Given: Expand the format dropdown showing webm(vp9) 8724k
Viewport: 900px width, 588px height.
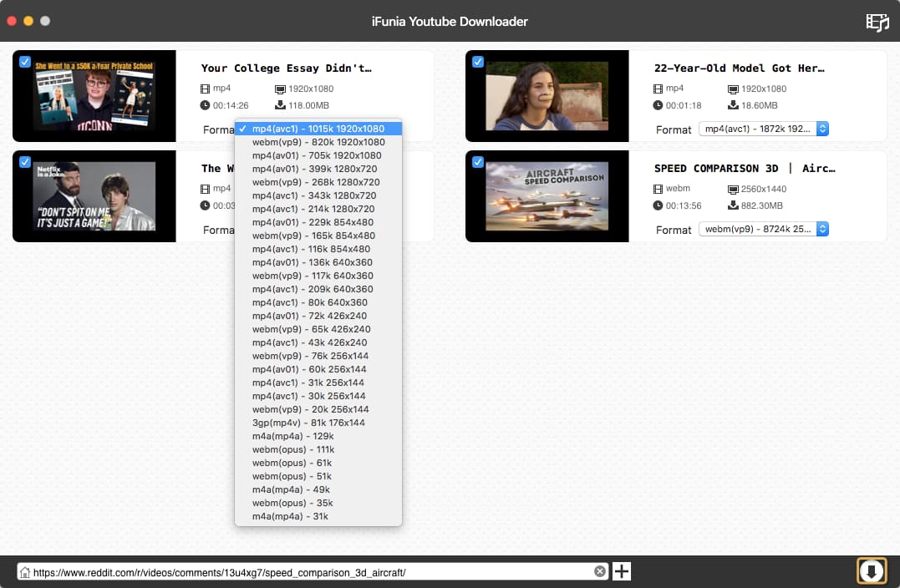Looking at the screenshot, I should click(x=764, y=229).
